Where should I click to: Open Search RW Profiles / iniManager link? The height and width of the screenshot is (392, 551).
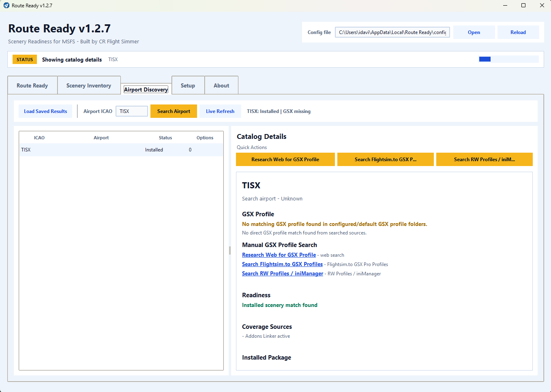pyautogui.click(x=283, y=273)
